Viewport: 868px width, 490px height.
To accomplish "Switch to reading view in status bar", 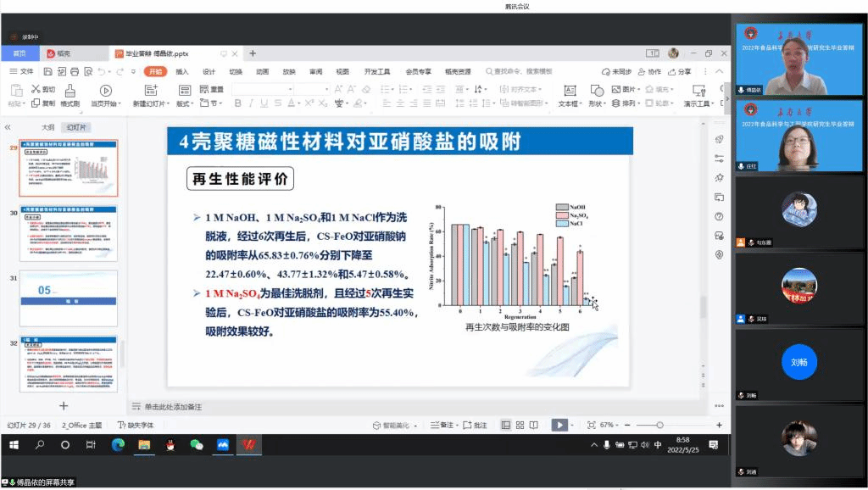I will click(536, 425).
